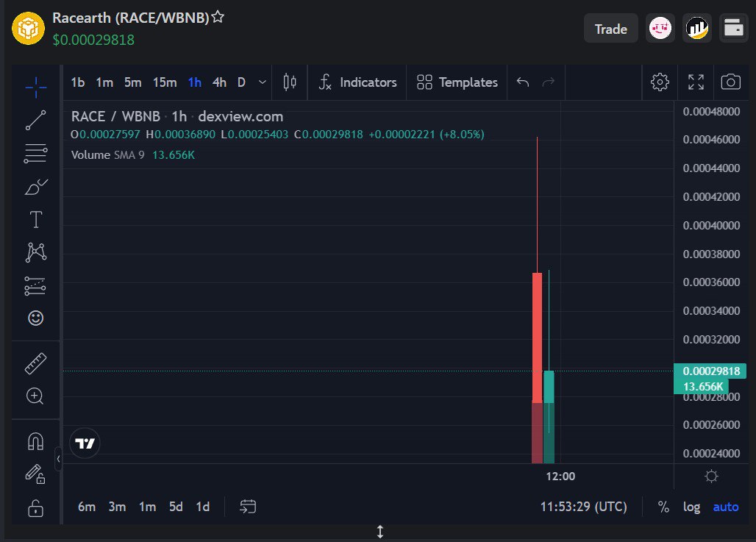
Task: Switch to the 1b timeframe
Action: (78, 82)
